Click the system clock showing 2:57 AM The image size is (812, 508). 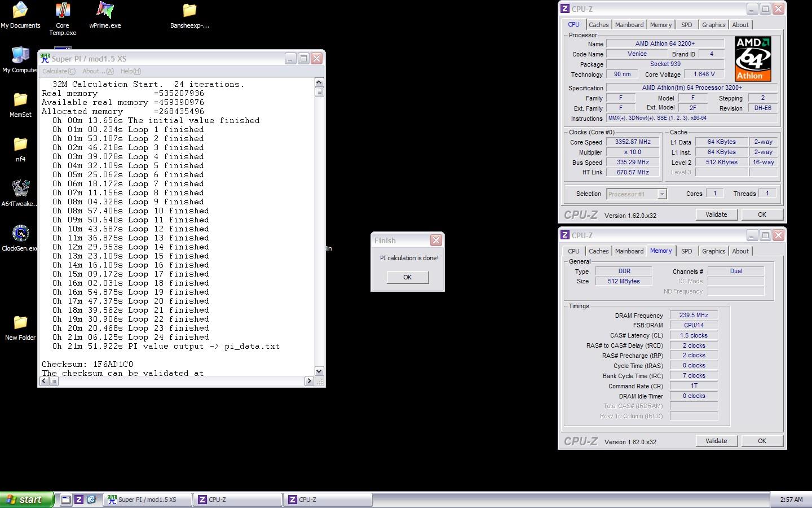(x=791, y=500)
